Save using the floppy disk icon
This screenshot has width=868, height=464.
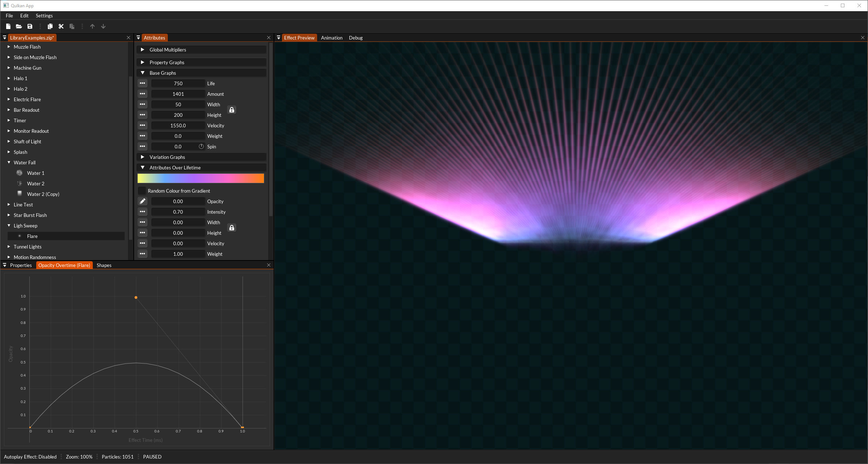(30, 26)
